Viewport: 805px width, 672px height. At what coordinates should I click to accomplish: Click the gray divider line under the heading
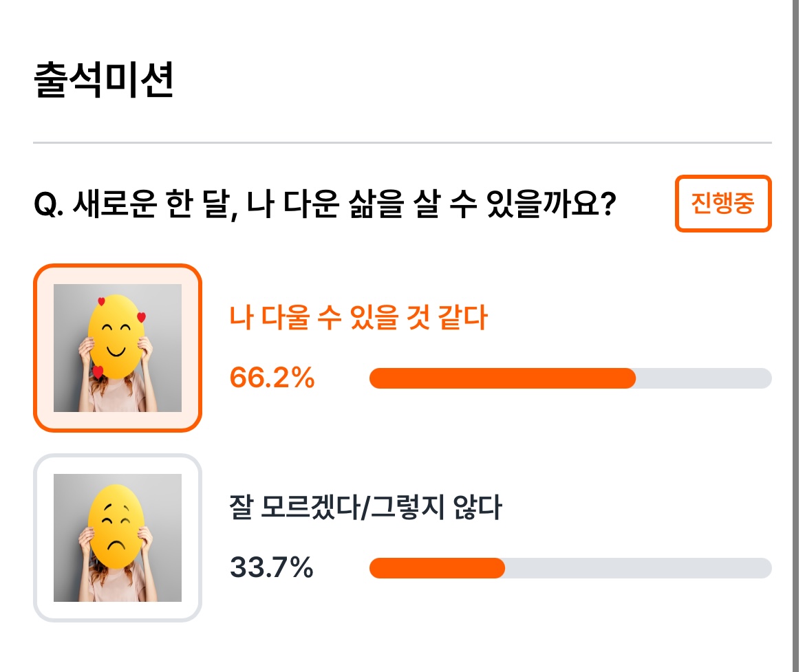click(402, 142)
